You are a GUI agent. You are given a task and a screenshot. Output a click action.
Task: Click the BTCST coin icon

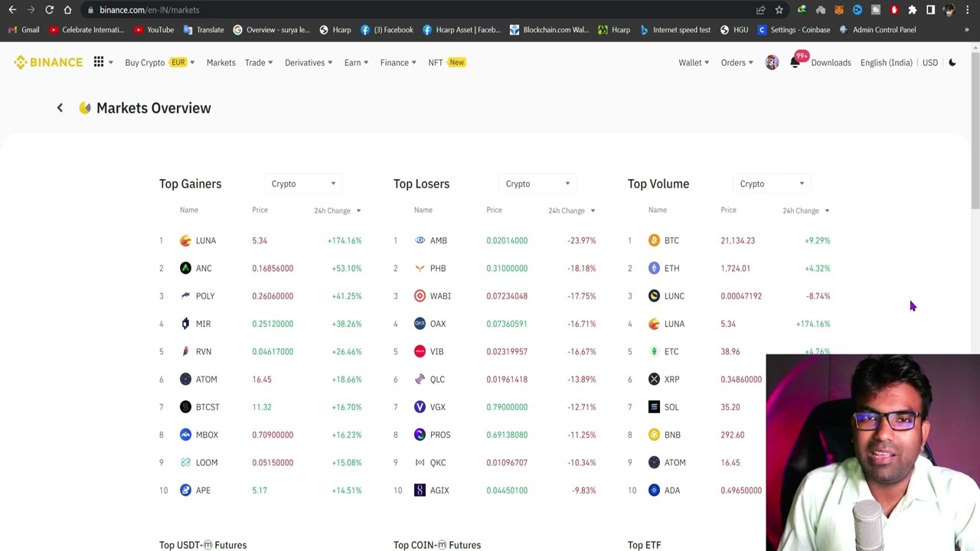pos(185,407)
